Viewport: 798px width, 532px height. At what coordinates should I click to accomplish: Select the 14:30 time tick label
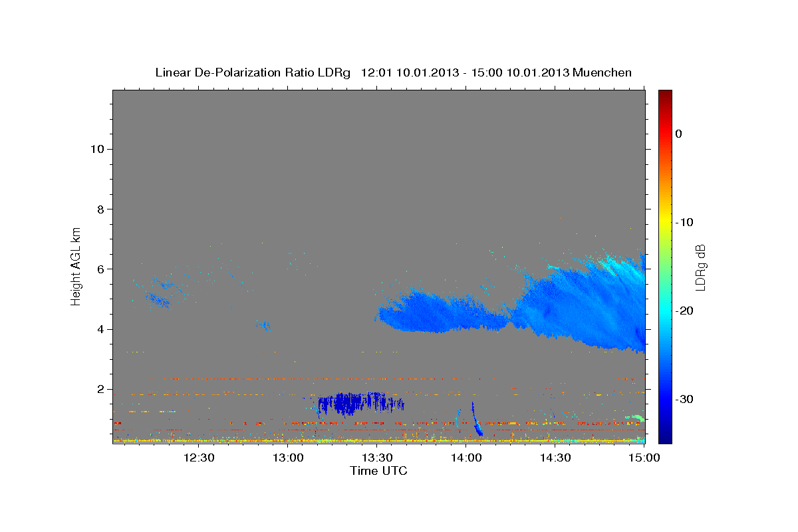tap(555, 458)
